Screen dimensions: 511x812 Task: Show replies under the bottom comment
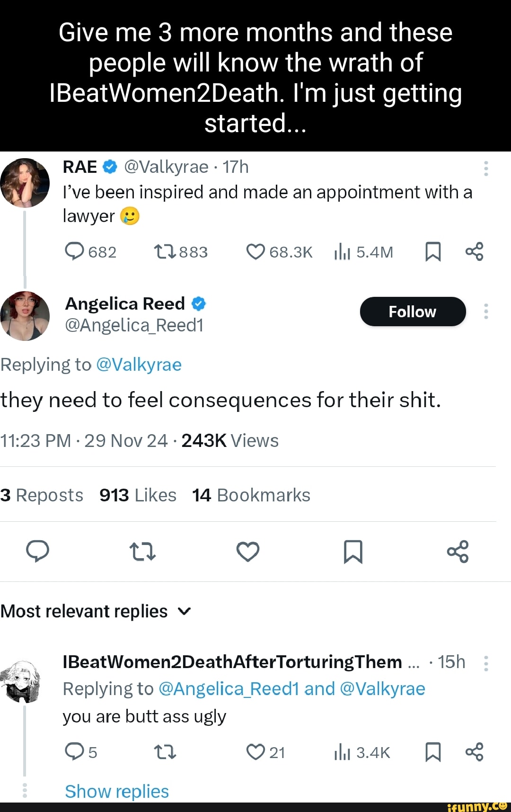[117, 791]
